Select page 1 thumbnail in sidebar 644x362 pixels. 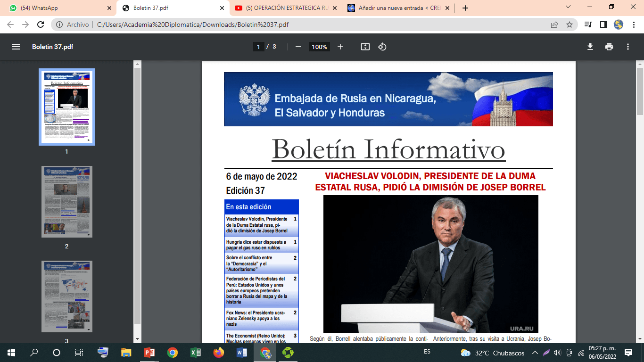click(x=67, y=107)
